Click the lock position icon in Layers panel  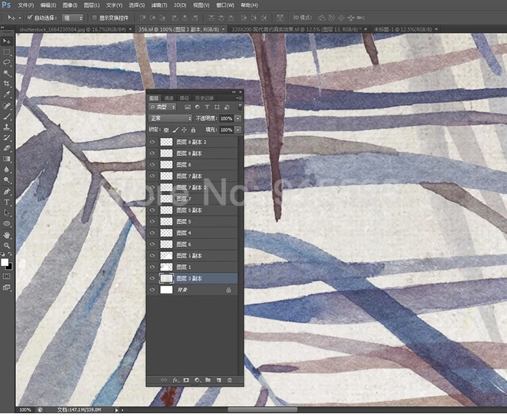click(184, 130)
